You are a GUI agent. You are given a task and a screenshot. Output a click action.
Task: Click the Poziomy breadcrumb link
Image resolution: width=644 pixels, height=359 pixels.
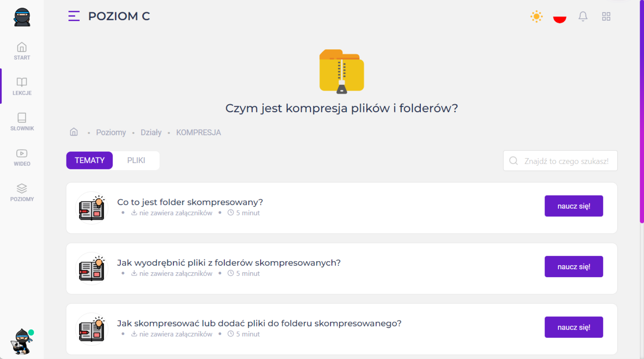click(111, 132)
